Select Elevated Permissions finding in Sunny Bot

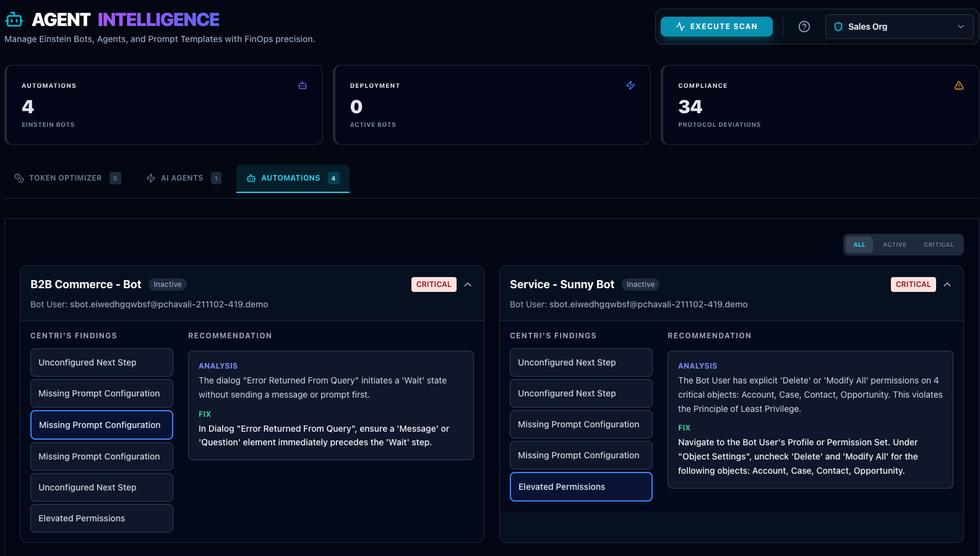[x=581, y=487]
